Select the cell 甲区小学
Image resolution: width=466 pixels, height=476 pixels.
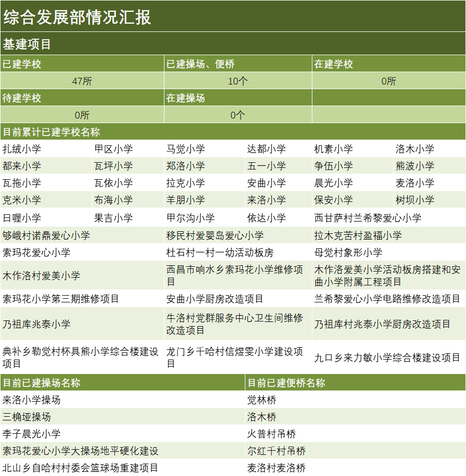pos(128,148)
